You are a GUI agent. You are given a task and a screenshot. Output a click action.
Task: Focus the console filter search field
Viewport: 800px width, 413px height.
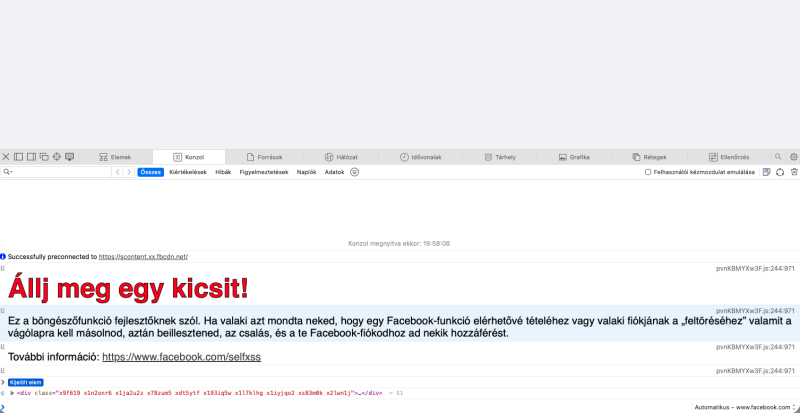click(56, 172)
